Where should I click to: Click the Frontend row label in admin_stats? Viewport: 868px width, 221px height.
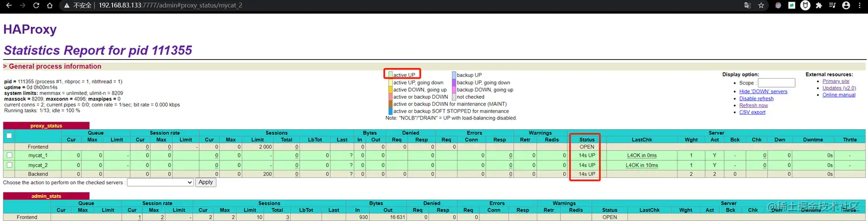click(x=28, y=218)
